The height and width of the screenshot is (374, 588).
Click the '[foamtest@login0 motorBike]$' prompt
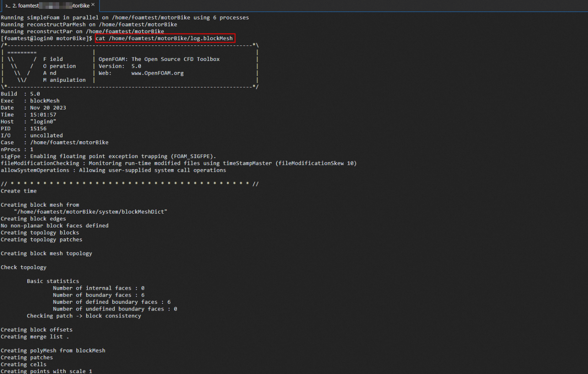point(46,38)
